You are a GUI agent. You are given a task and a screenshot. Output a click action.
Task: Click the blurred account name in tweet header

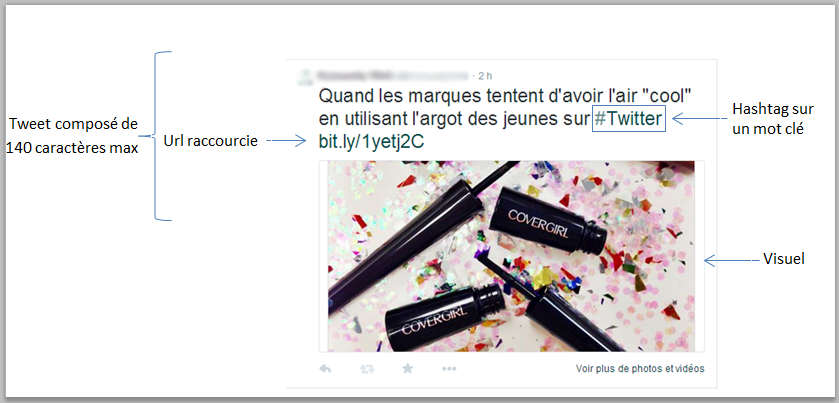(392, 74)
